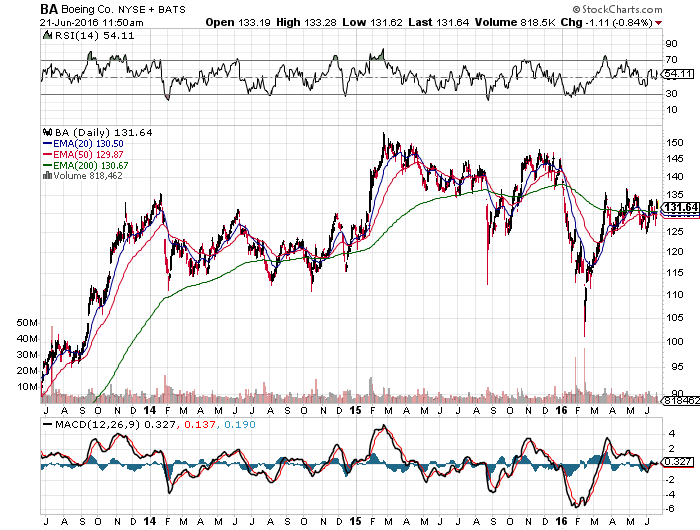Click the red 0.137 MACD signal value
Viewport: 700px width, 530px height.
(200, 424)
